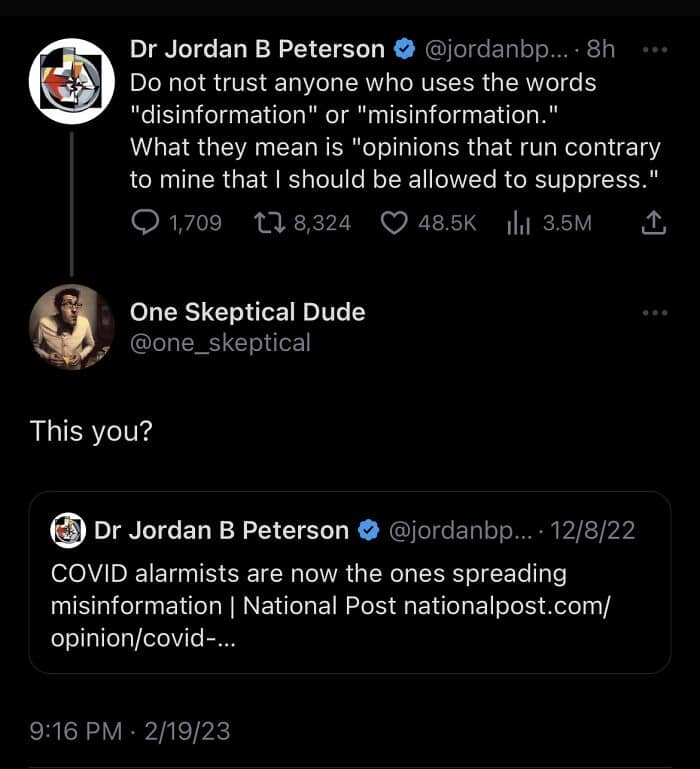Click the One Skeptical Dude display name
Viewport: 700px width, 769px height.
247,312
